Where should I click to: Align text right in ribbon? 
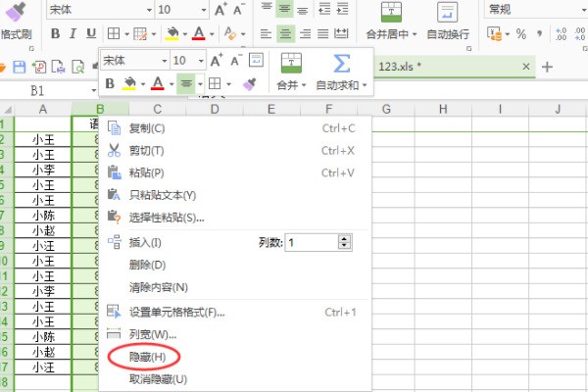[x=305, y=33]
